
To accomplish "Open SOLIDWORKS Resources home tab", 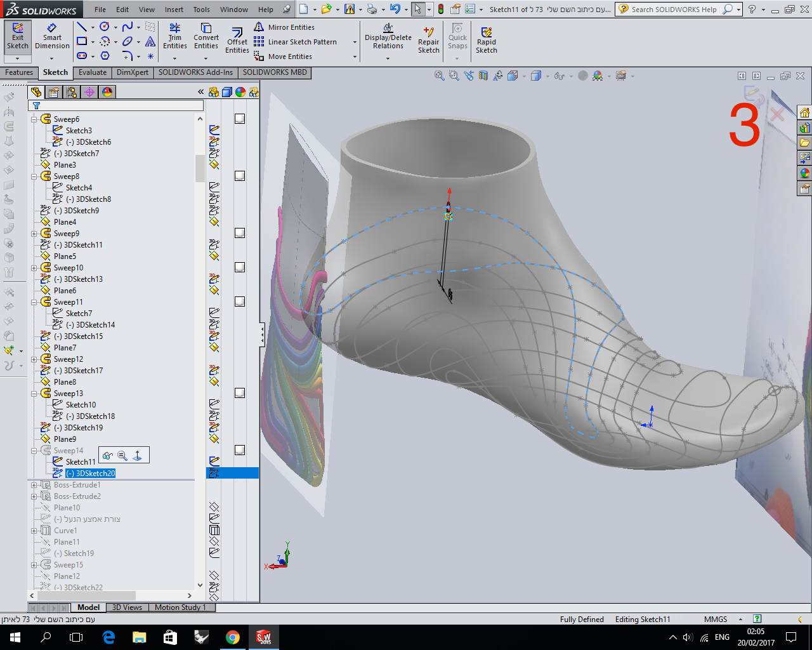I will pos(804,113).
